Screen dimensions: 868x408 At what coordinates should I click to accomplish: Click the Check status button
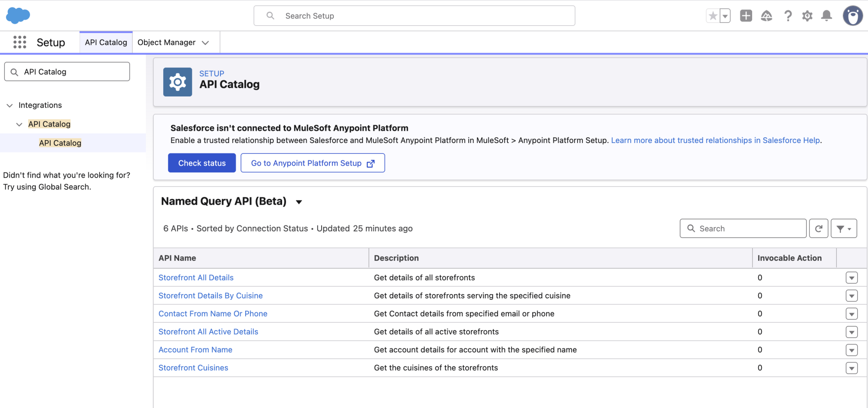[202, 163]
